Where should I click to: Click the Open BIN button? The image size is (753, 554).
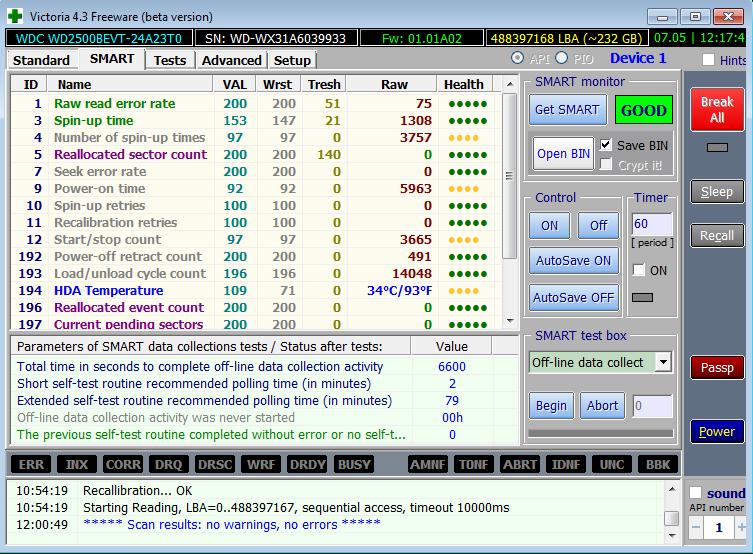(563, 154)
